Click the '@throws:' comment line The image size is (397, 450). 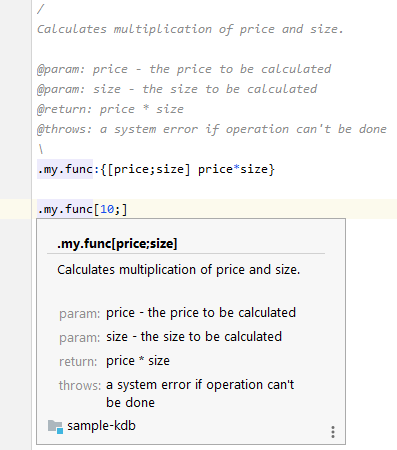click(x=212, y=129)
